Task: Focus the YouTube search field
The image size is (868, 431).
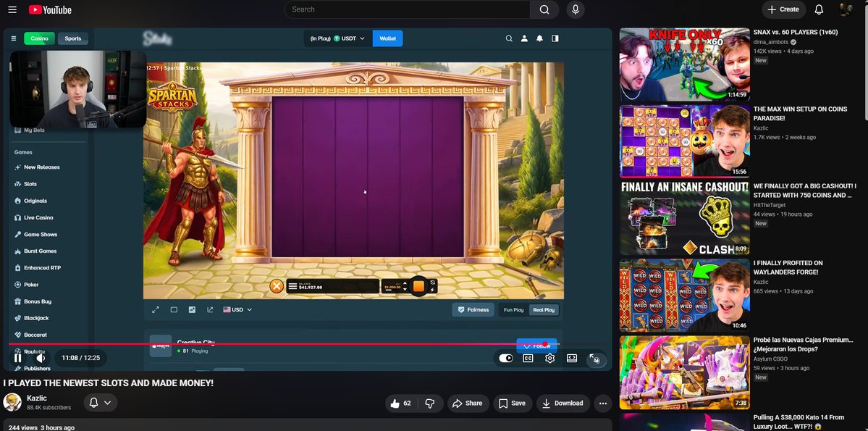Action: 407,9
